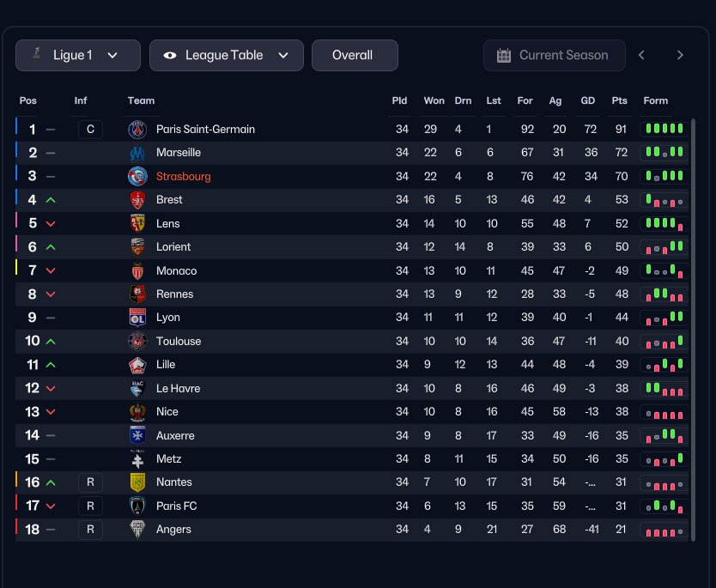The height and width of the screenshot is (588, 716).
Task: Sort table by the GD column header
Action: click(588, 100)
